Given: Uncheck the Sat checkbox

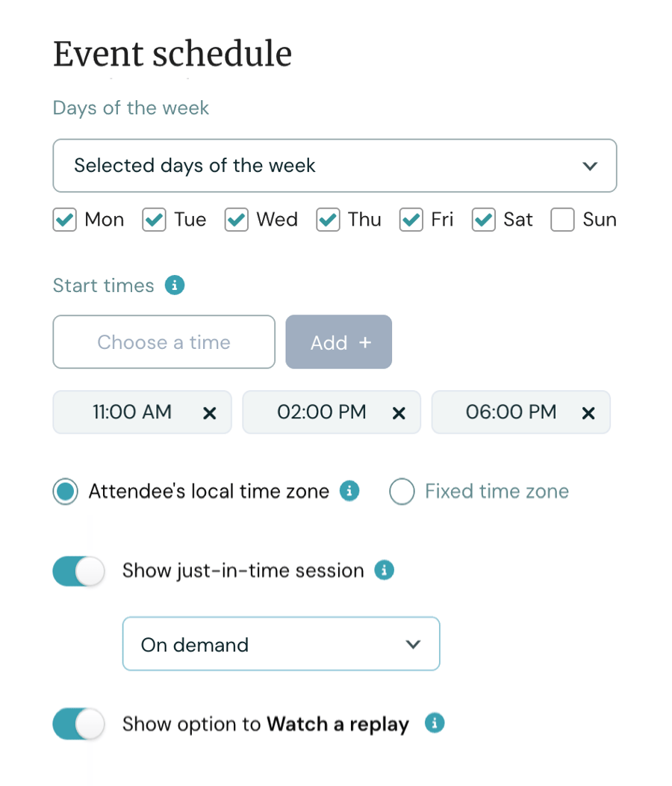Looking at the screenshot, I should click(483, 220).
